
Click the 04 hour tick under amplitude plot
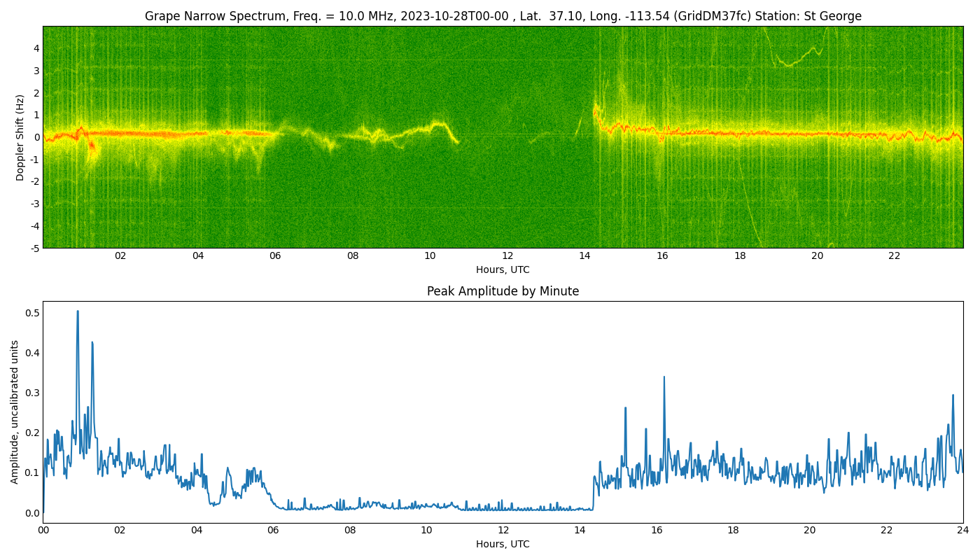tap(197, 531)
